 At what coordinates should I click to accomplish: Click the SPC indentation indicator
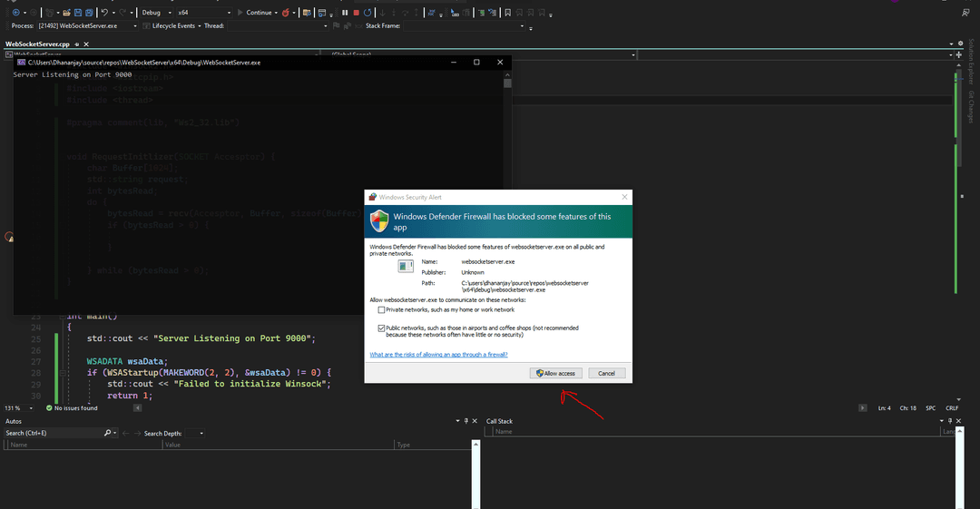[931, 408]
